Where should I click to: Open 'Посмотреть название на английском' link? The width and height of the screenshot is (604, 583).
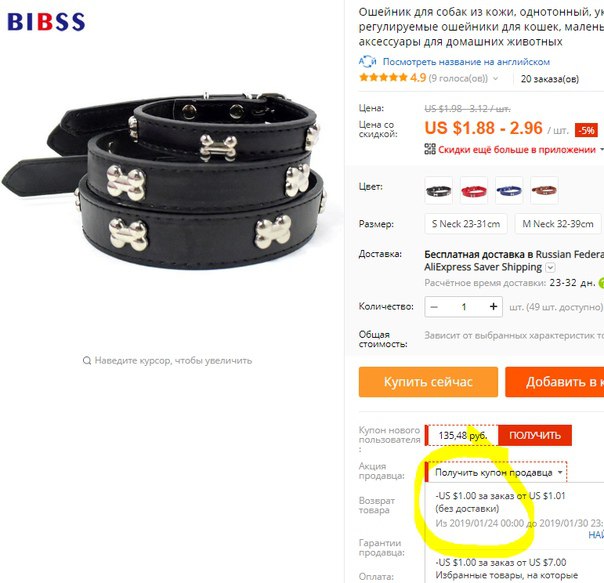466,62
